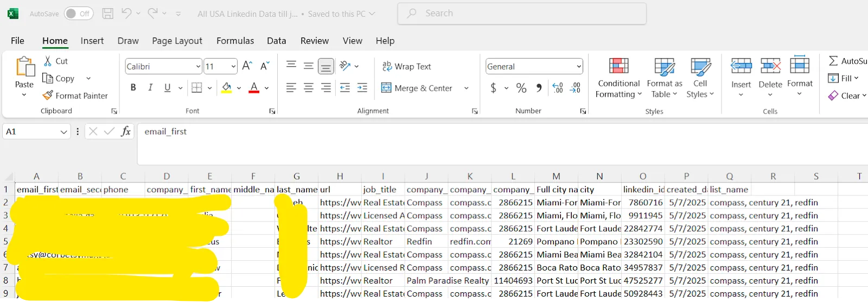Apply accounting dollar format

493,87
